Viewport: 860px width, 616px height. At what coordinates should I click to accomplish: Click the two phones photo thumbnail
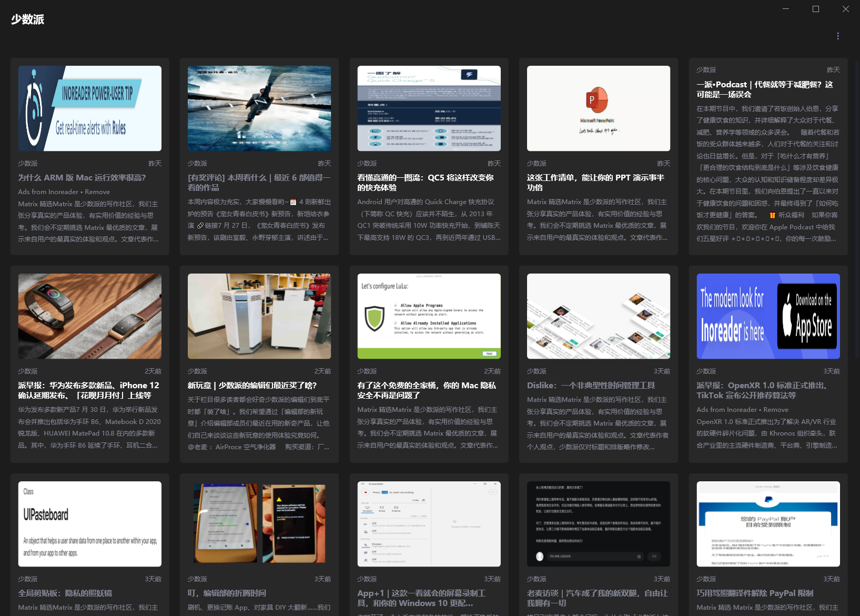259,524
